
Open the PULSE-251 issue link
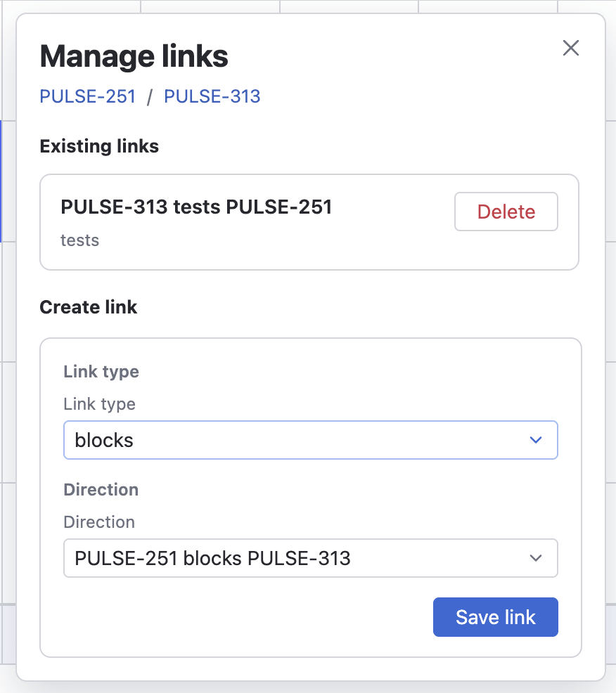click(x=87, y=96)
